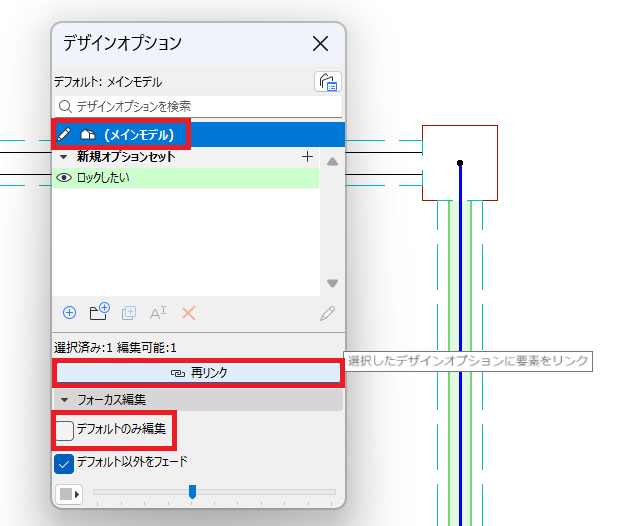Click the fade intensity slider handle
Viewport: 634px width, 526px height.
coord(192,492)
